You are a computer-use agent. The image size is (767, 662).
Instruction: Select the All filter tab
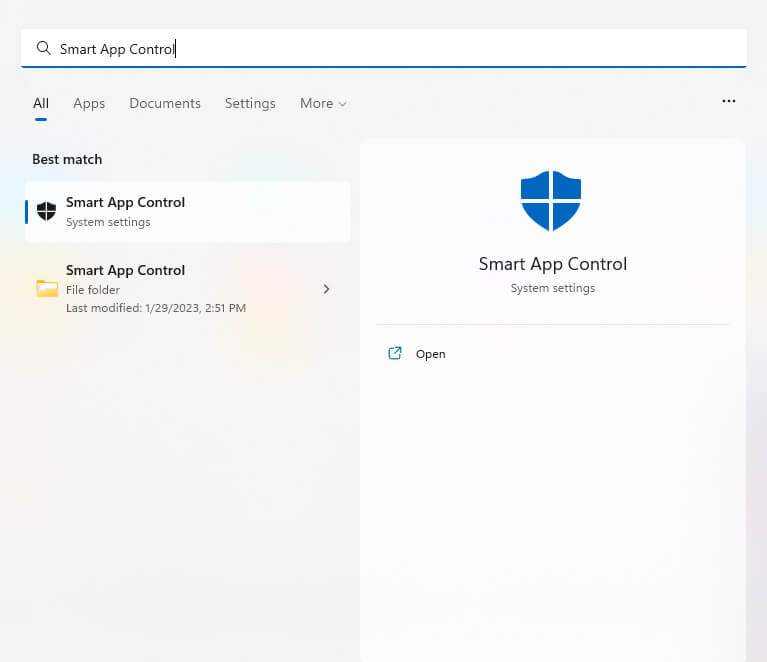41,103
